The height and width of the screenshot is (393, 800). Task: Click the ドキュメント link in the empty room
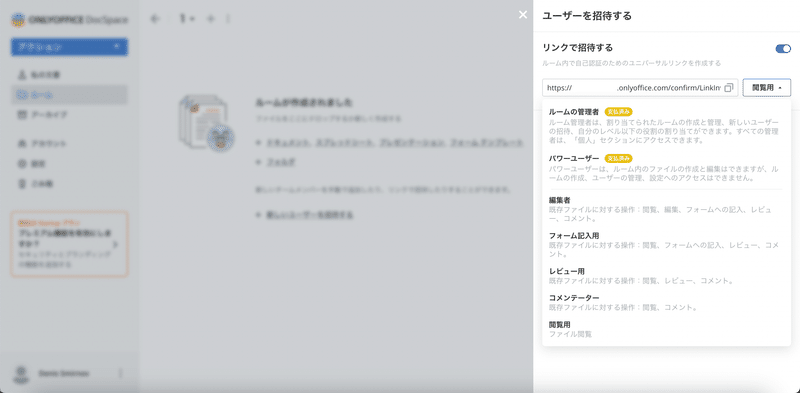tap(288, 142)
